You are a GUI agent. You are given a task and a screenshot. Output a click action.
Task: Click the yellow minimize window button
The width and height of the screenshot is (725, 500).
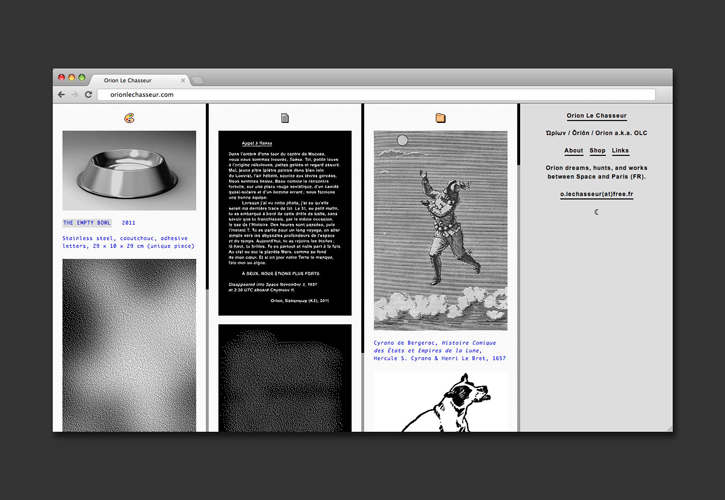(x=72, y=77)
